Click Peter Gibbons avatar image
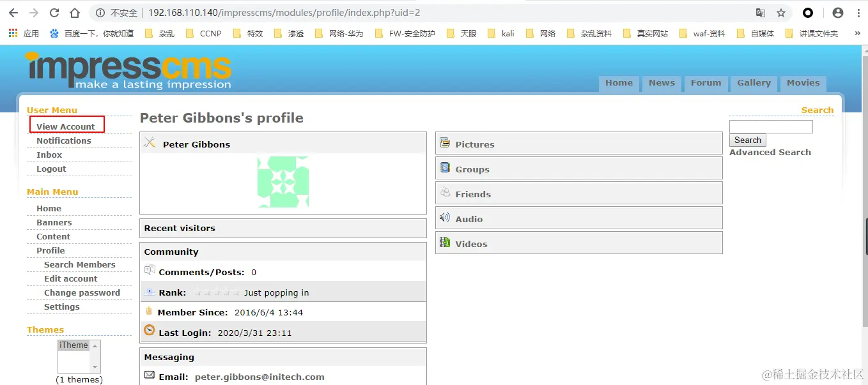This screenshot has height=385, width=868. point(283,182)
